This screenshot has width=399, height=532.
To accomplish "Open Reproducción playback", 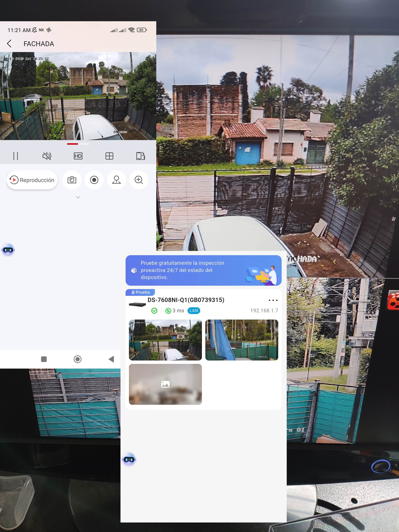I will (x=32, y=180).
